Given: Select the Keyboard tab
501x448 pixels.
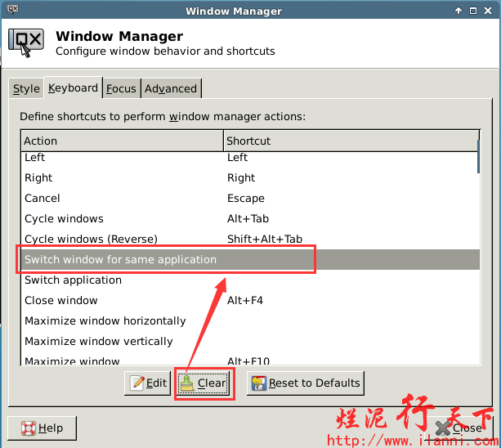Looking at the screenshot, I should coord(73,87).
